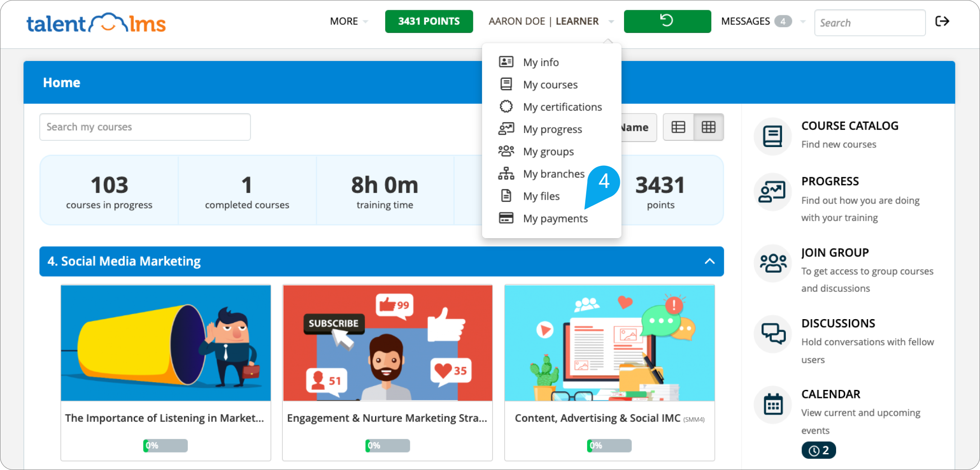Viewport: 980px width, 470px height.
Task: Open Importance of Listening course thumbnail
Action: tap(166, 343)
